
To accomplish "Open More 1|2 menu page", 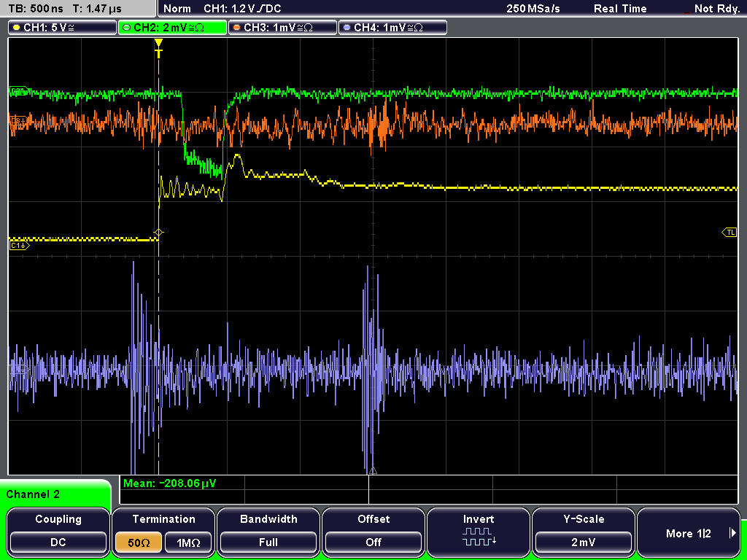I will 689,532.
